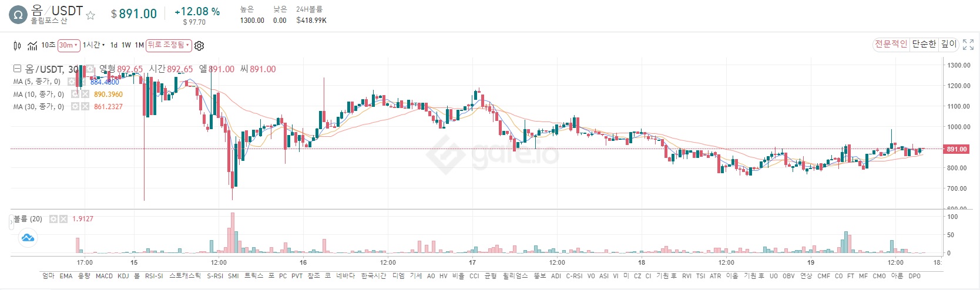980x290 pixels.
Task: Click the blue cloud chart icon
Action: 28,238
